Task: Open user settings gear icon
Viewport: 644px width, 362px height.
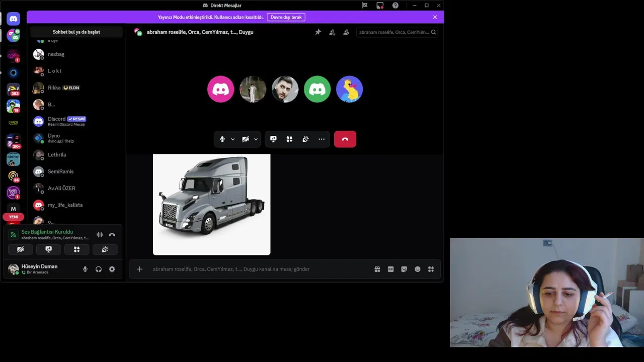Action: 112,269
